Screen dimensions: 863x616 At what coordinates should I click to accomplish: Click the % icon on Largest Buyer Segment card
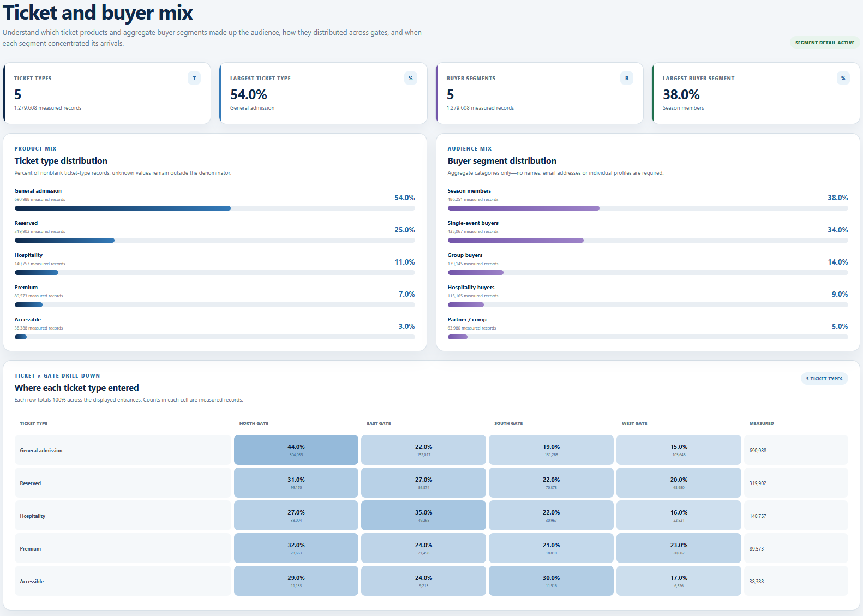pyautogui.click(x=843, y=78)
